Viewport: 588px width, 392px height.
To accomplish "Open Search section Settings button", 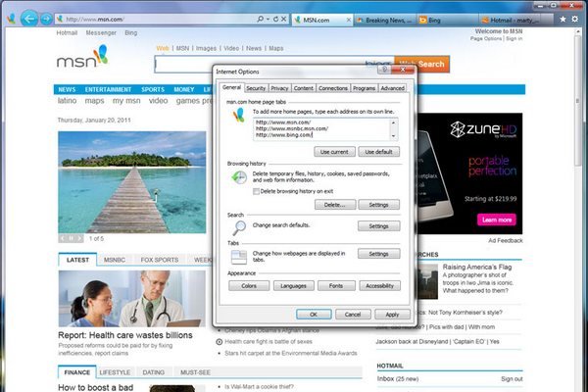I will 378,226.
